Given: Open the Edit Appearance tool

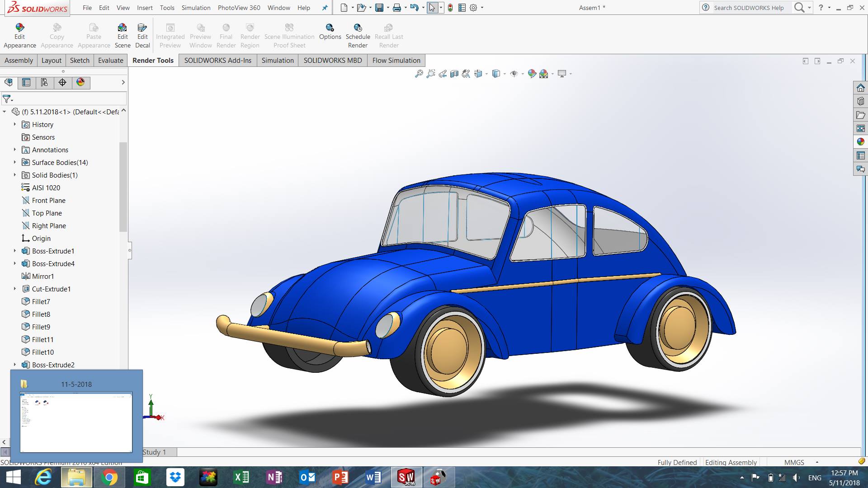Looking at the screenshot, I should coord(19,36).
